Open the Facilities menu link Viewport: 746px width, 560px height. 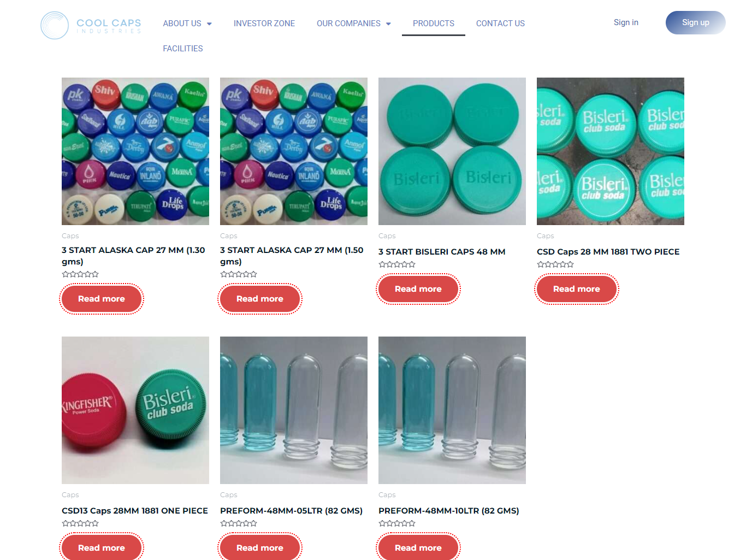pos(183,49)
